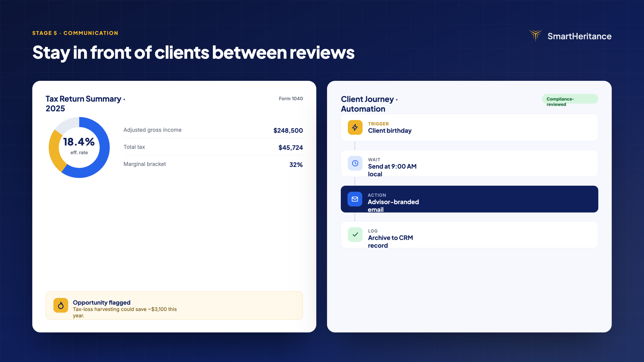Click the 32% bracket value
The width and height of the screenshot is (644, 362).
click(x=296, y=165)
